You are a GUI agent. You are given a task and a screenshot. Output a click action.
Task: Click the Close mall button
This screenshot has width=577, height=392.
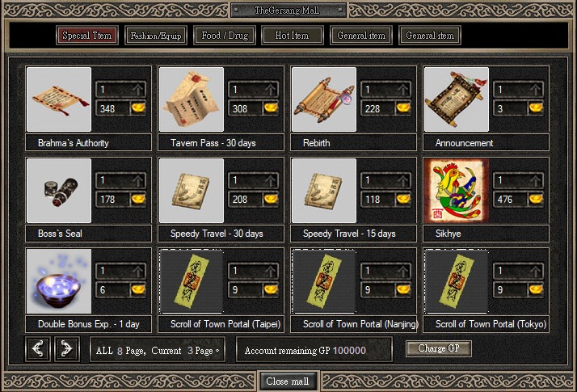point(288,381)
